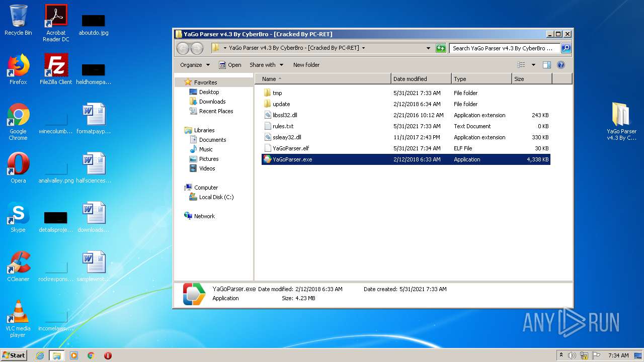The width and height of the screenshot is (644, 362).
Task: Sort by the Date modified column
Action: [x=421, y=79]
